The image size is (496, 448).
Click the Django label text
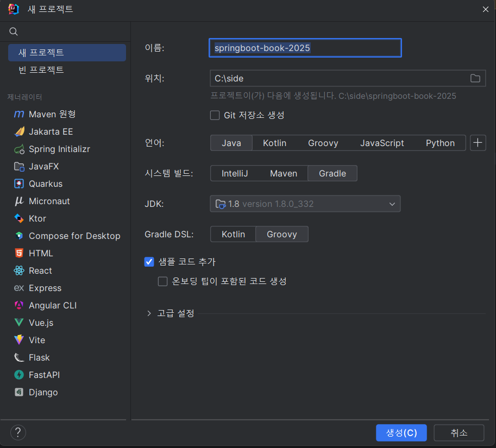click(43, 393)
